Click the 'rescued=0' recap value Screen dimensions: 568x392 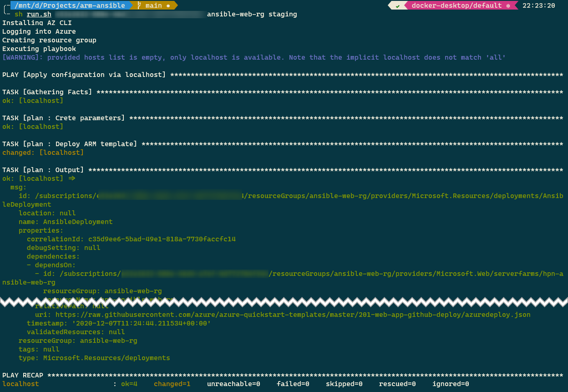tap(397, 384)
